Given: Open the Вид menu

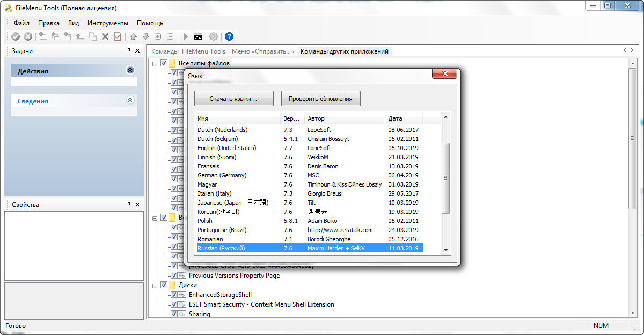Looking at the screenshot, I should (x=74, y=23).
